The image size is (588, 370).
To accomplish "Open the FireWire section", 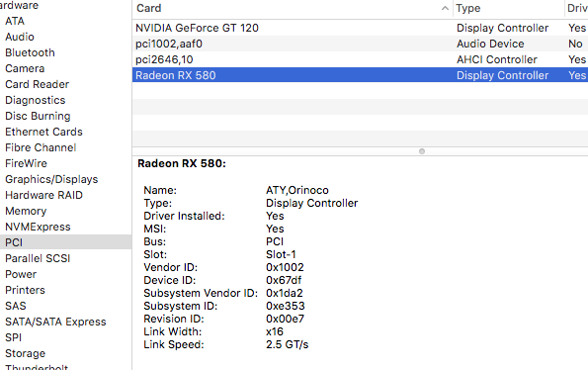I will click(x=27, y=163).
